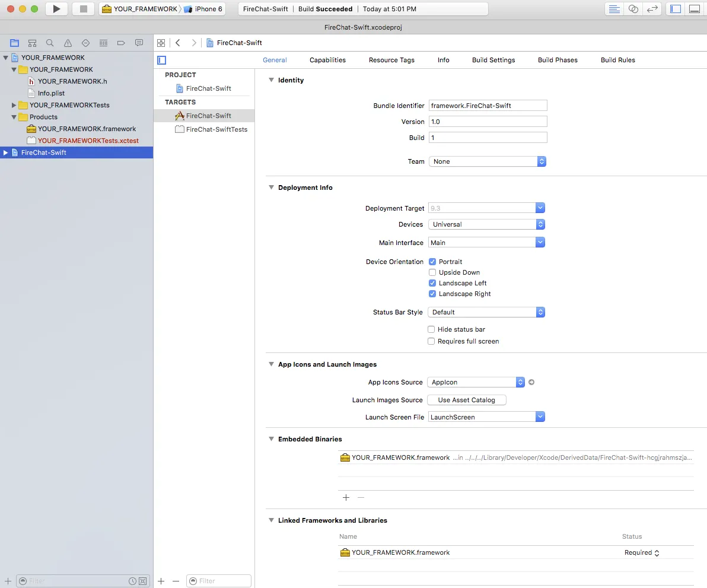The image size is (707, 588).
Task: Select FireChat-Swift under PROJECT
Action: pos(204,88)
